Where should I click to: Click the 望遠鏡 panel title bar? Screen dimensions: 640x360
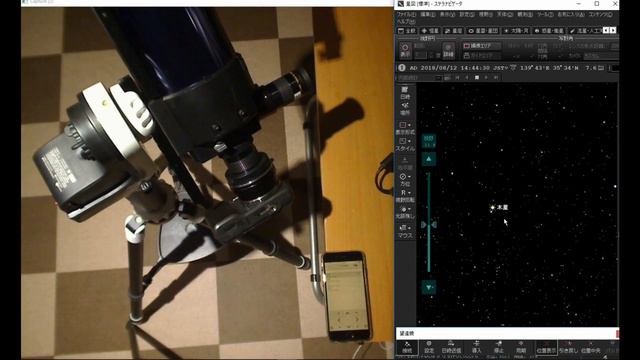(x=507, y=333)
